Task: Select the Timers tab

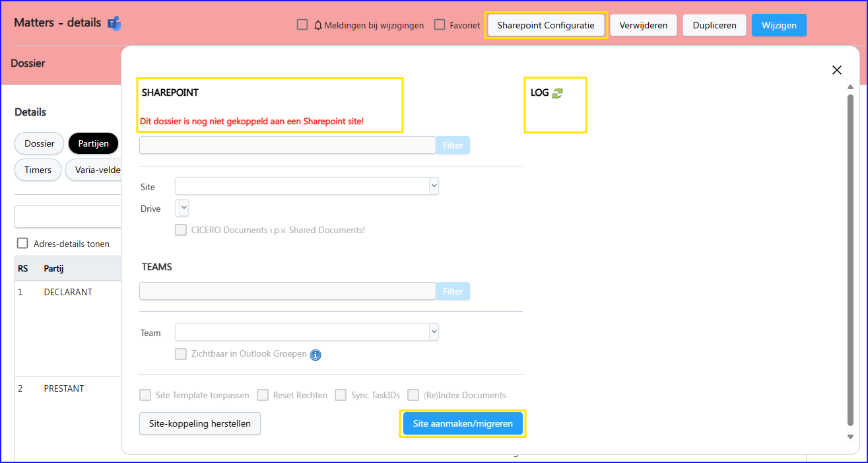Action: pyautogui.click(x=38, y=170)
